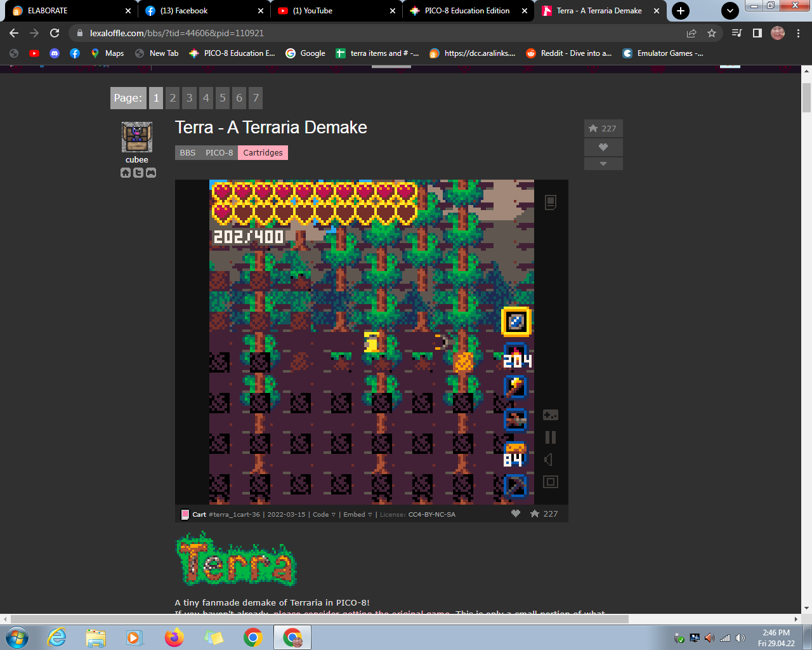
Task: Select current thread page 1
Action: [156, 98]
